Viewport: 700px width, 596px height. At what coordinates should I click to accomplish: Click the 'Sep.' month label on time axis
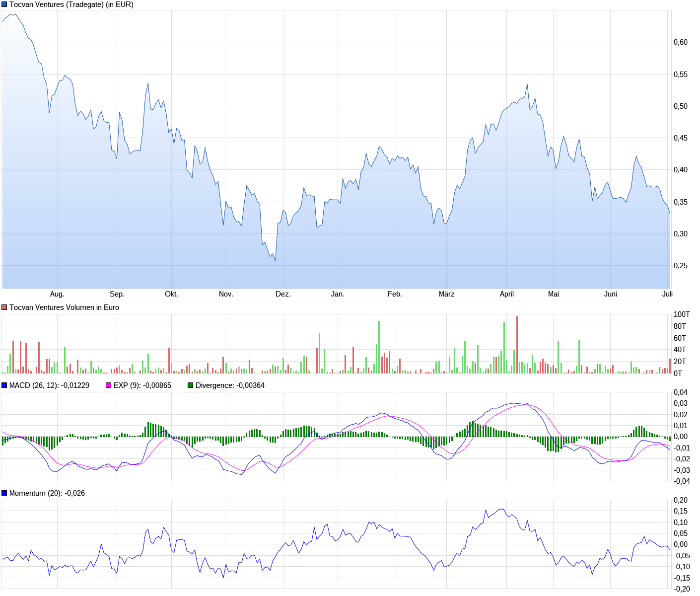click(117, 294)
